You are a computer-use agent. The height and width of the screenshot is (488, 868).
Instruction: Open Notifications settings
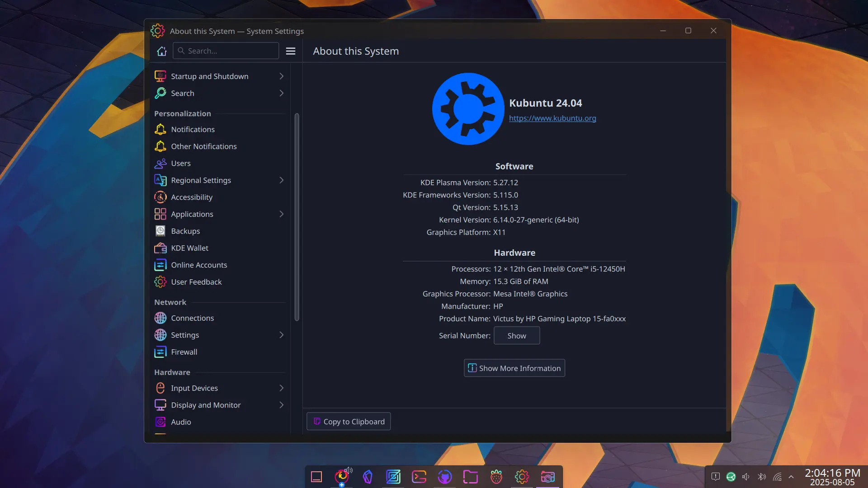click(x=219, y=129)
